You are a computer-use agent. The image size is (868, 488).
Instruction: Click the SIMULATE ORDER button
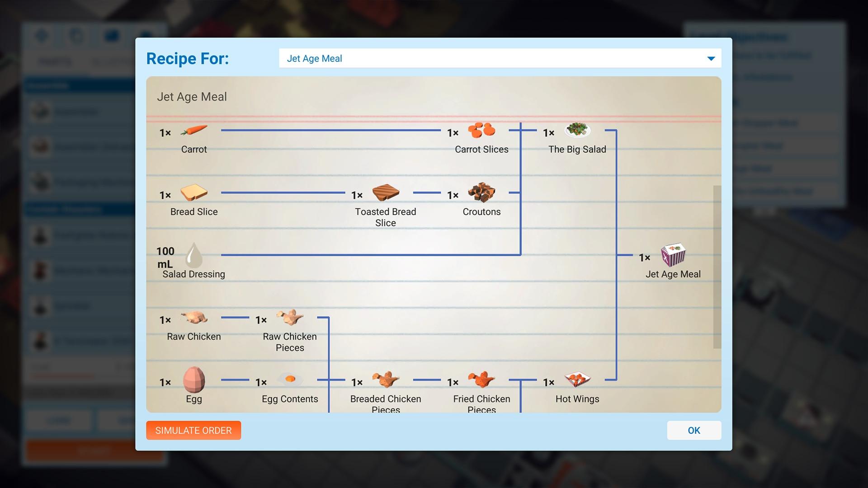tap(193, 430)
